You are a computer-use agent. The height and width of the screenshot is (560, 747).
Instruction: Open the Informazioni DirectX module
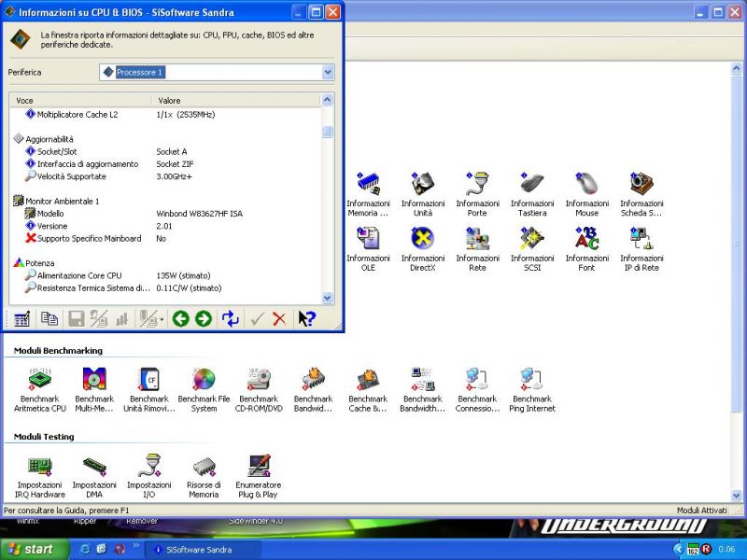423,249
